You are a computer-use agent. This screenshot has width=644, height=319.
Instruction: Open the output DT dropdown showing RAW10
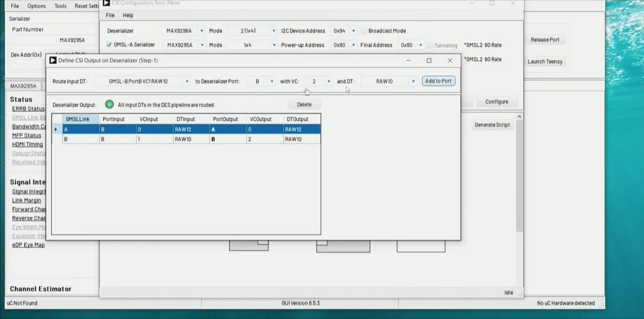[413, 81]
